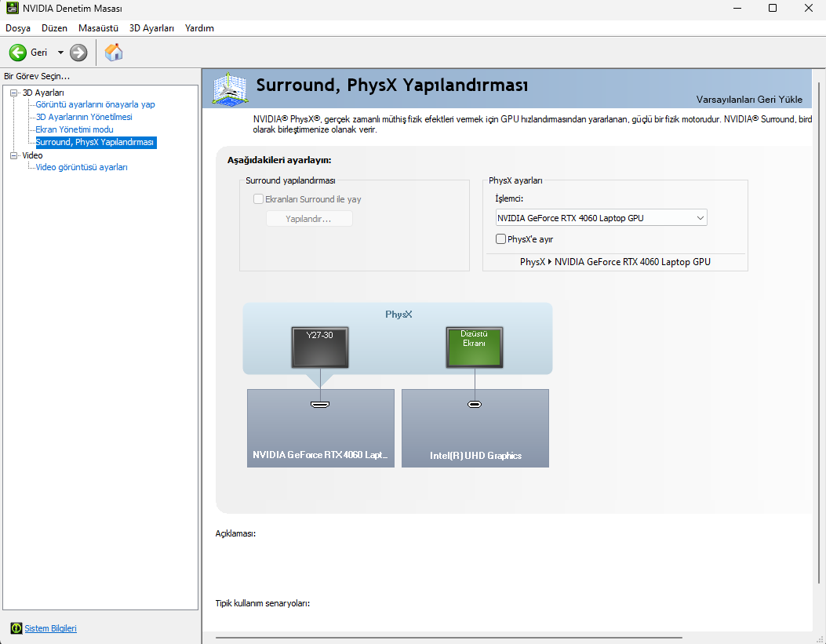Select Video görüntüsü ayarları item
This screenshot has width=826, height=644.
pos(82,167)
